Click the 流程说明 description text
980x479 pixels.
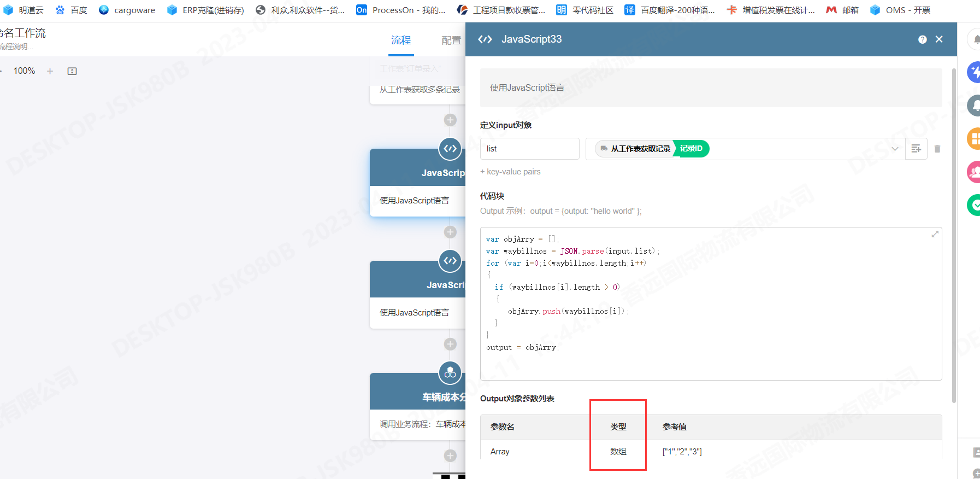pyautogui.click(x=16, y=47)
